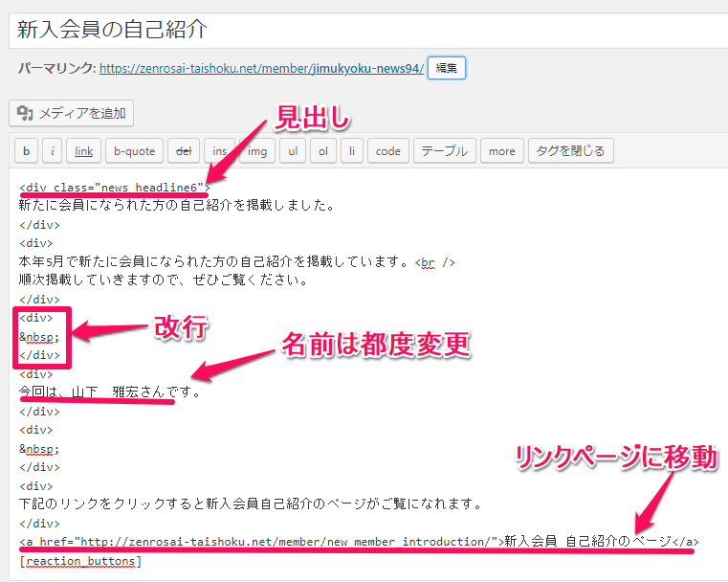
Task: Click the bold 'b' quicktag button
Action: point(26,151)
